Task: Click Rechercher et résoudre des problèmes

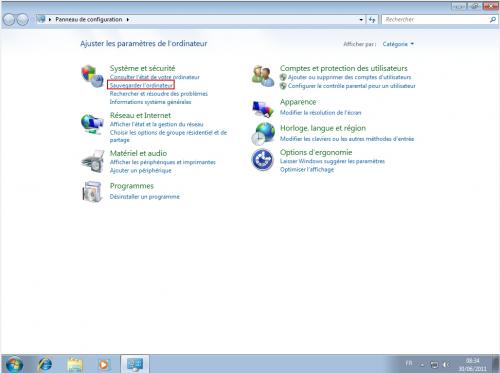Action: coord(159,94)
